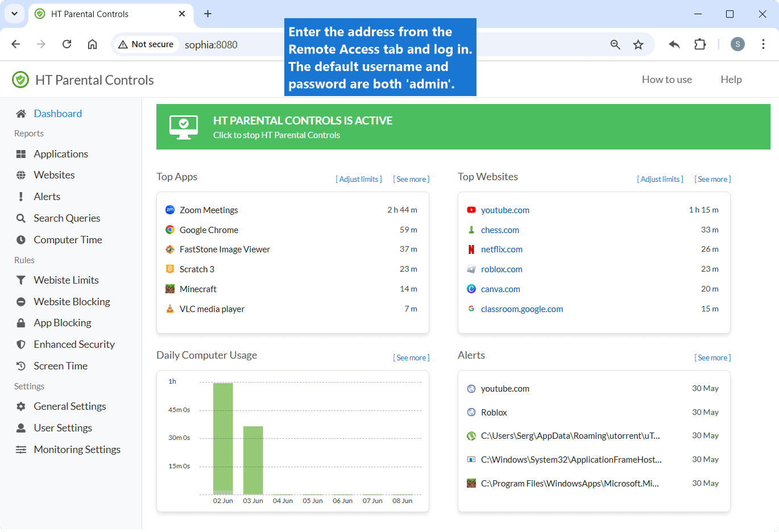The width and height of the screenshot is (779, 532).
Task: Open the Applications report
Action: point(61,154)
